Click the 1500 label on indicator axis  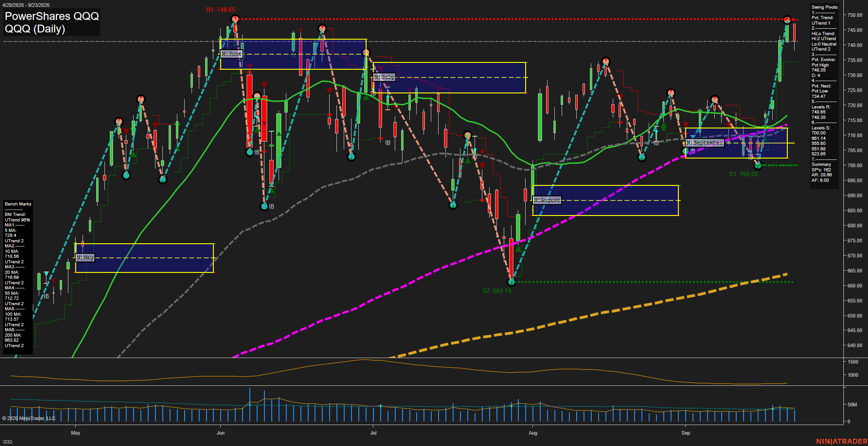click(x=853, y=362)
